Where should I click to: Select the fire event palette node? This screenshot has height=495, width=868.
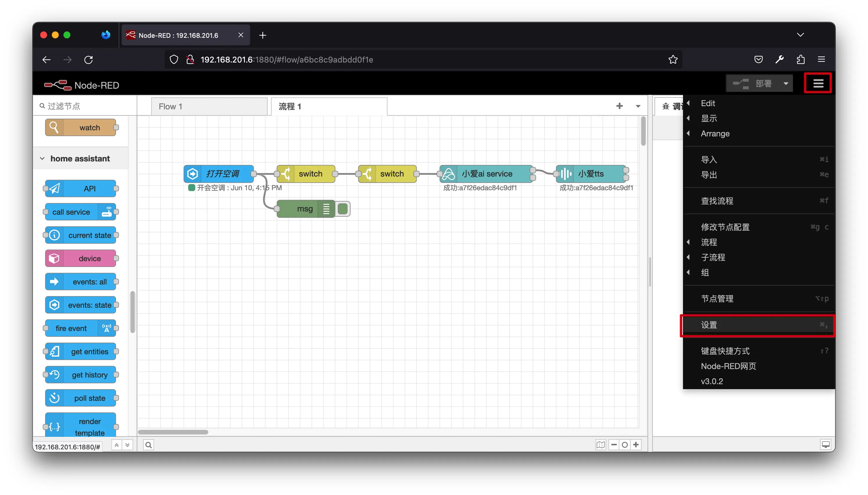tap(81, 328)
